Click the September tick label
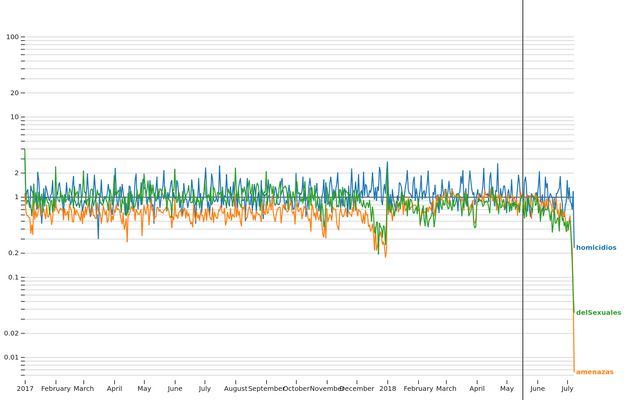This screenshot has width=640, height=400. tap(266, 388)
